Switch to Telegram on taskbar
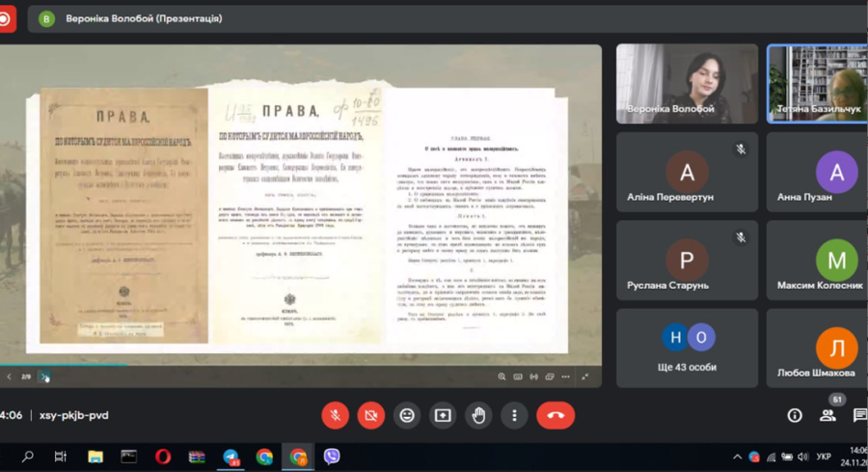This screenshot has width=868, height=472. [x=231, y=457]
